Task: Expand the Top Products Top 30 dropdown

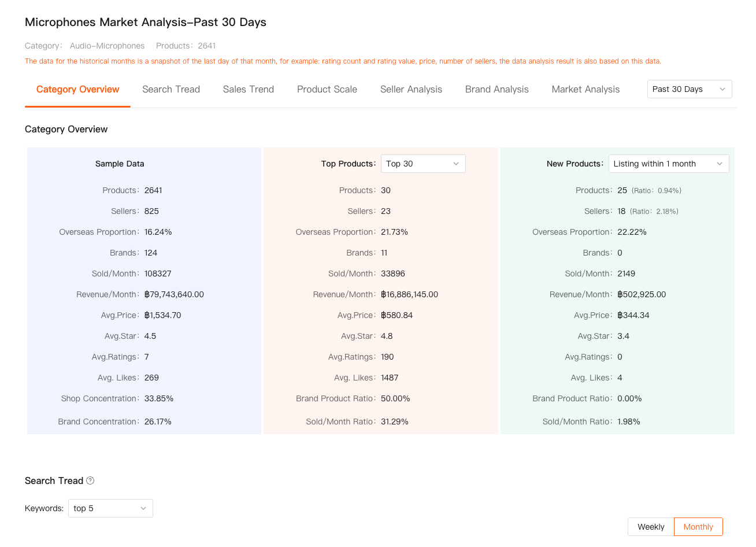Action: 423,164
